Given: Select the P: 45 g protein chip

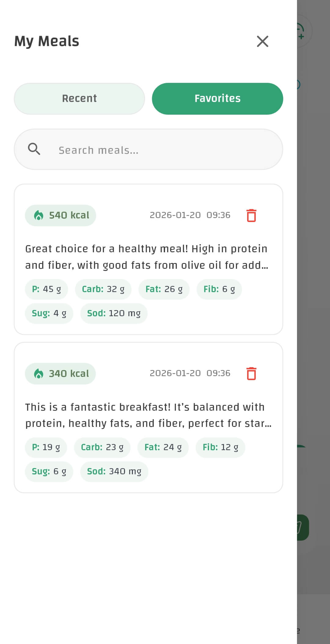Looking at the screenshot, I should [46, 289].
